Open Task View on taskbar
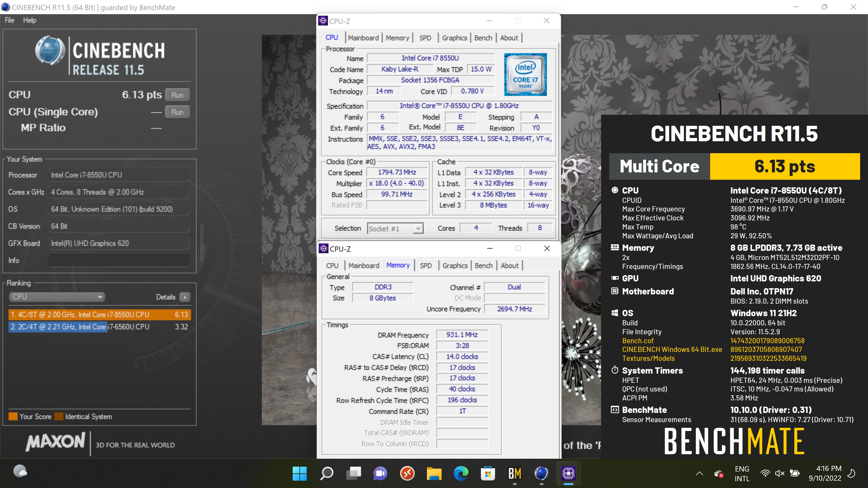This screenshot has width=868, height=488. (x=353, y=474)
